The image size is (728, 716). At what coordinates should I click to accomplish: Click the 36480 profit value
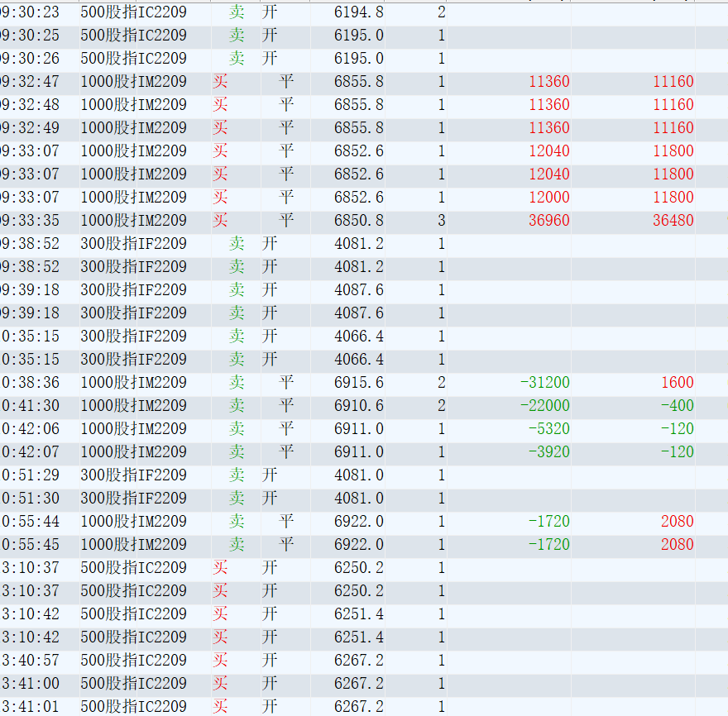click(673, 221)
